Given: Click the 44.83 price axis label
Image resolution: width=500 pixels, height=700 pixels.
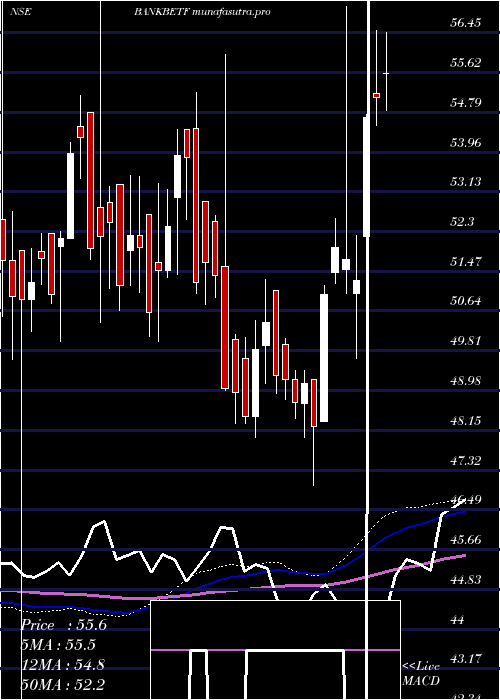Looking at the screenshot, I should pos(466,579).
